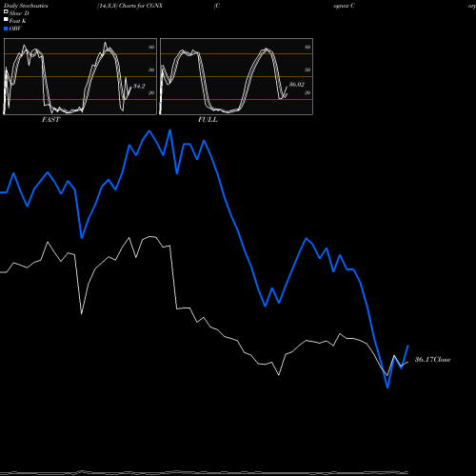Screen dimensions: 476x476
Task: Click the FULL stochastic chart label
Action: click(208, 120)
